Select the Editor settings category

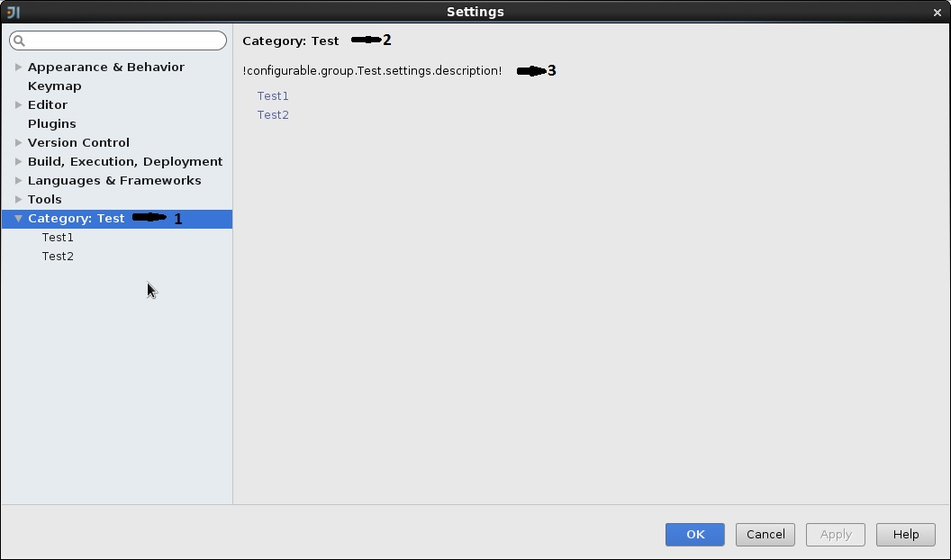pos(48,104)
